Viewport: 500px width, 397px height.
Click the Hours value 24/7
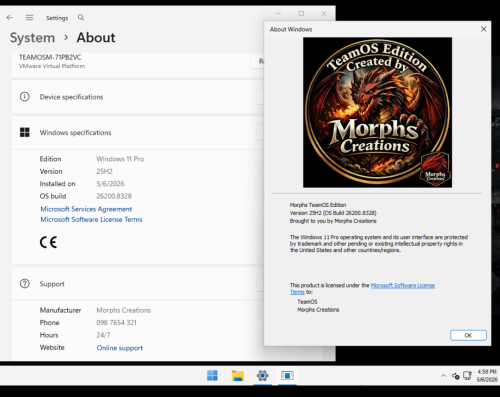pyautogui.click(x=103, y=335)
